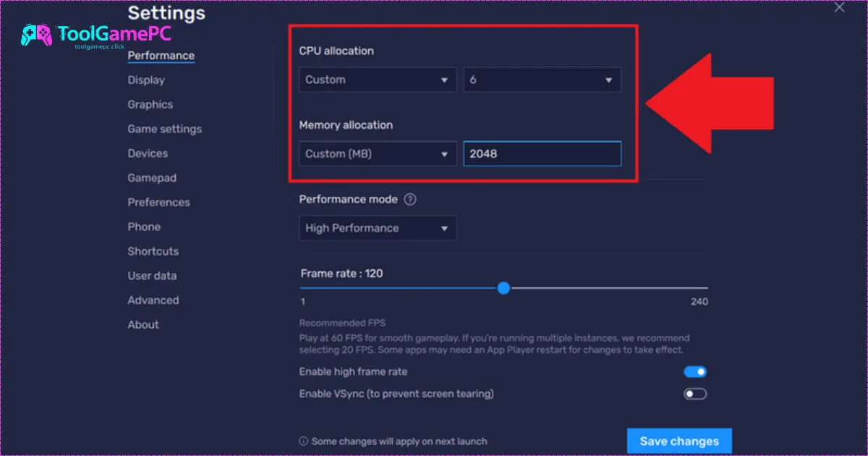Select the Gamepad settings tab
This screenshot has width=868, height=456.
152,178
